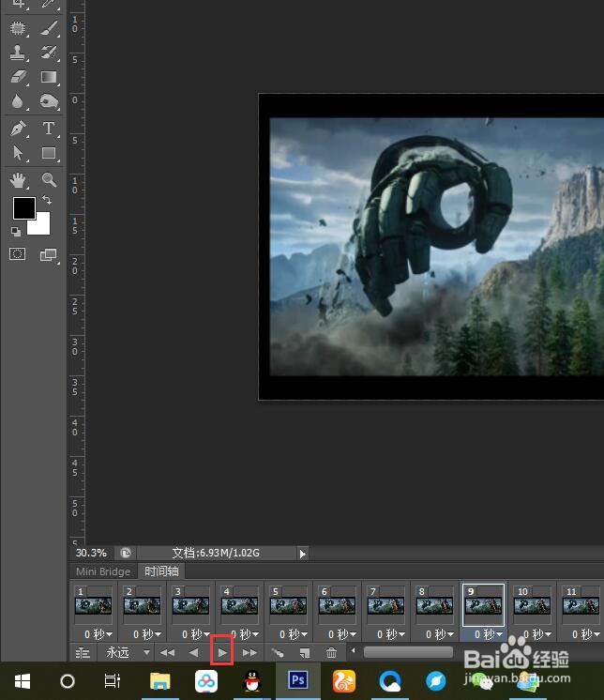The width and height of the screenshot is (604, 700).
Task: Click the status bar icon beside the zoom percentage
Action: [x=126, y=553]
